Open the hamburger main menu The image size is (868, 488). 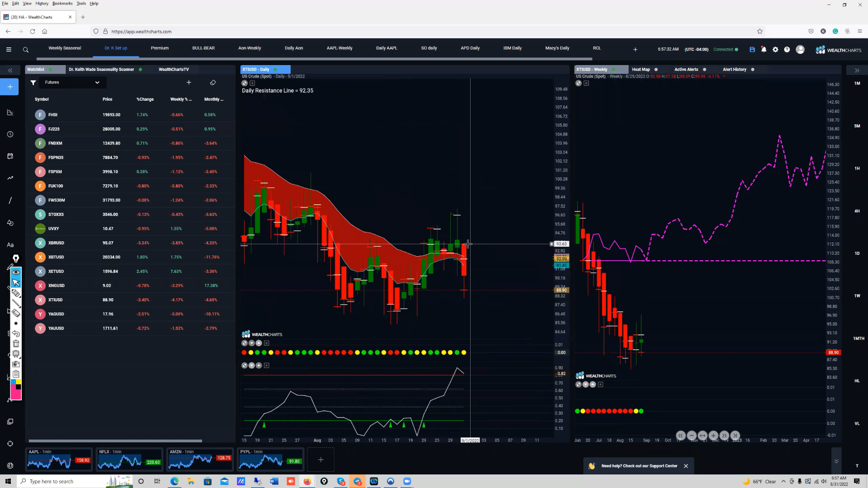(9, 50)
